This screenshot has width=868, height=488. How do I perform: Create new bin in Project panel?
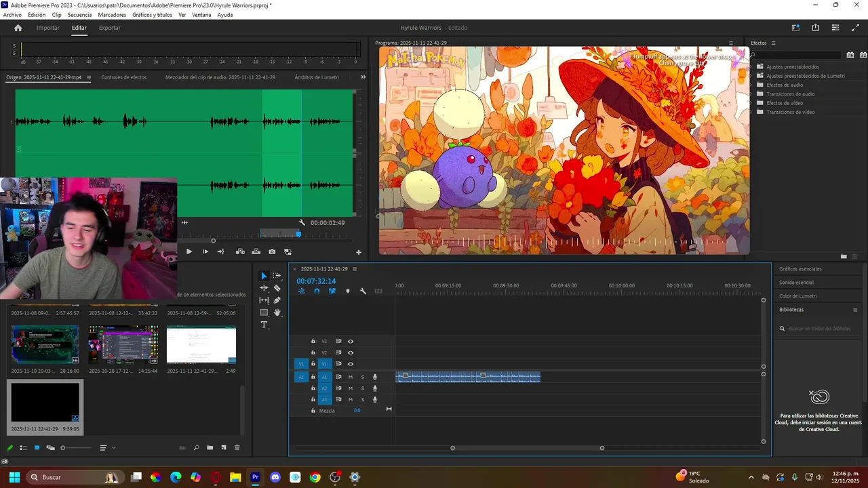210,448
